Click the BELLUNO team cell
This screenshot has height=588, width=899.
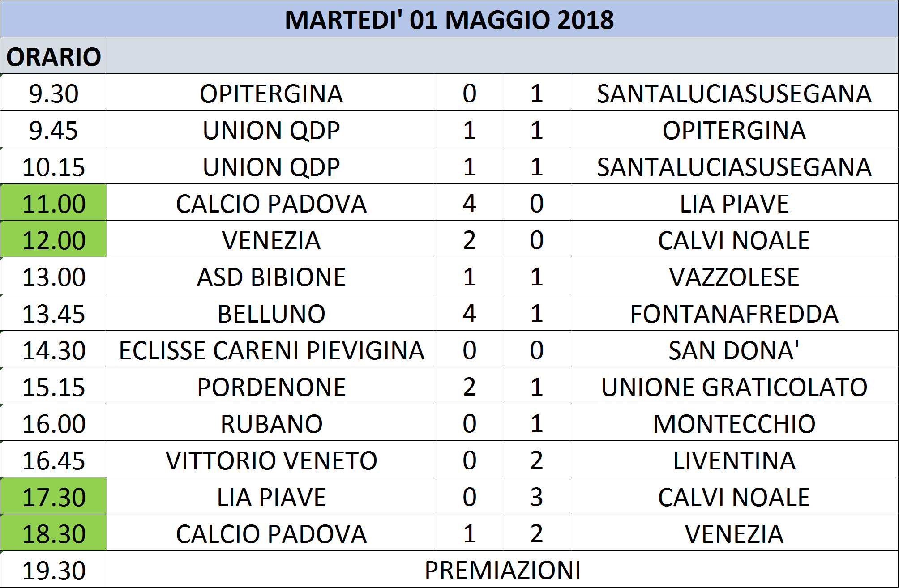pos(271,312)
